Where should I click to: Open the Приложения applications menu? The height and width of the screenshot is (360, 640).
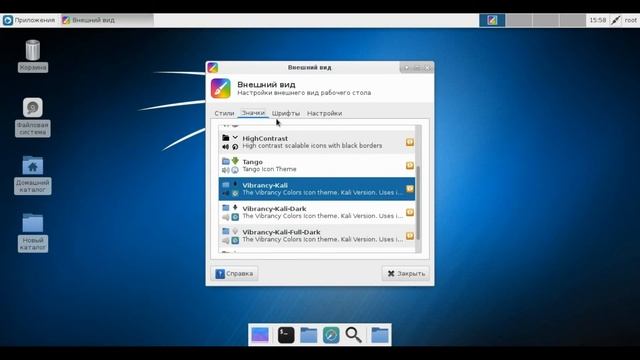(x=29, y=20)
